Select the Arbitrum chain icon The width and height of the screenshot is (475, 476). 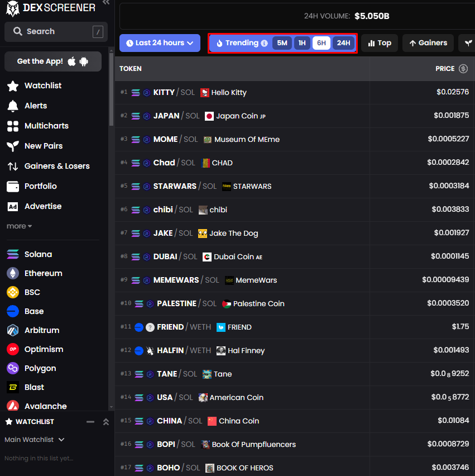[12, 330]
